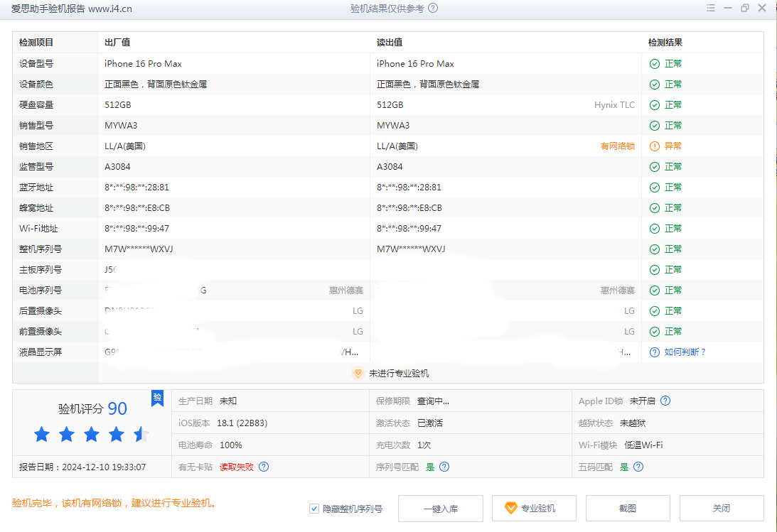Click the star rating under 验机评分
The image size is (777, 532).
pyautogui.click(x=92, y=435)
